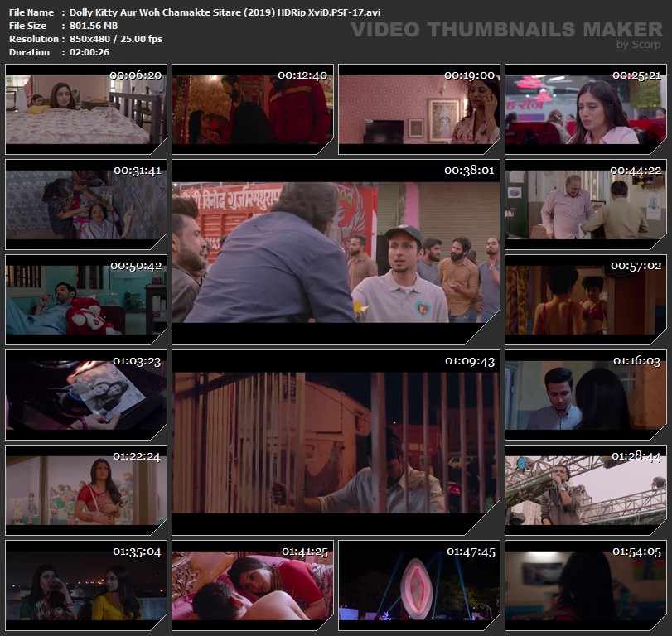Image resolution: width=672 pixels, height=636 pixels.
Task: Open the thumbnail stamped 01:16:03
Action: (x=586, y=395)
